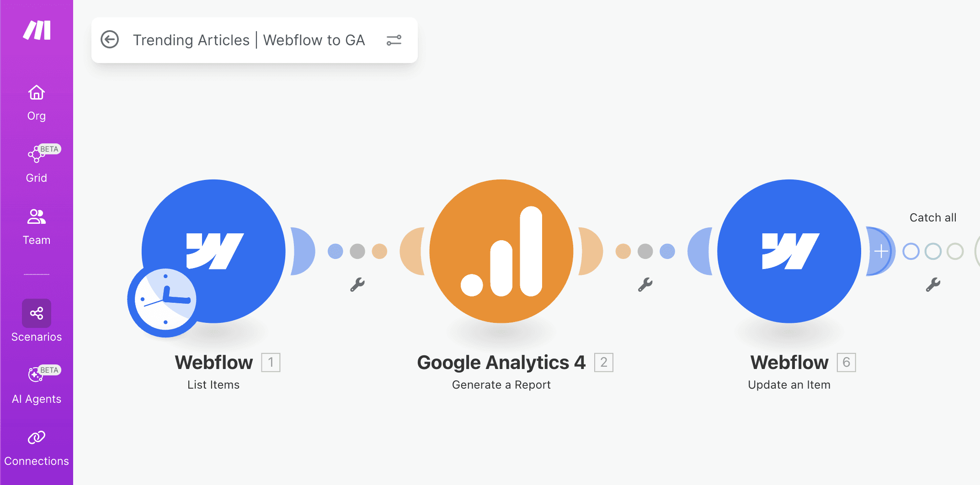Viewport: 980px width, 485px height.
Task: Open the Google Analytics 4 Generate a Report module
Action: 501,251
